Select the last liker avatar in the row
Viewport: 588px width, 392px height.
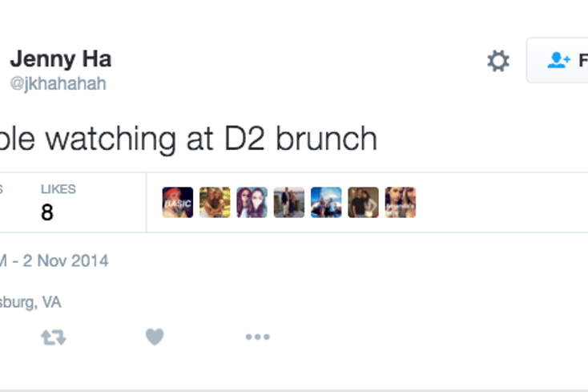click(x=401, y=203)
